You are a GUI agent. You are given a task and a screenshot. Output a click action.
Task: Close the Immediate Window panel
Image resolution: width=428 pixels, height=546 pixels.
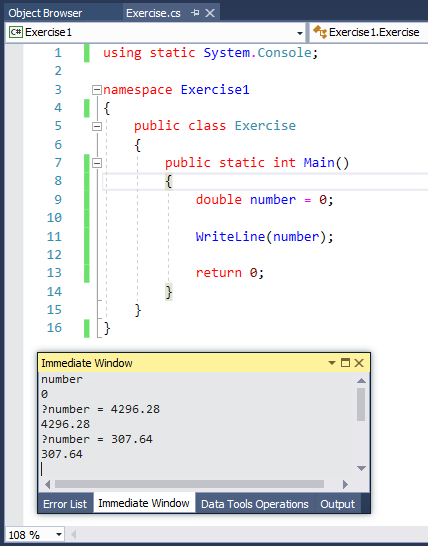point(359,363)
